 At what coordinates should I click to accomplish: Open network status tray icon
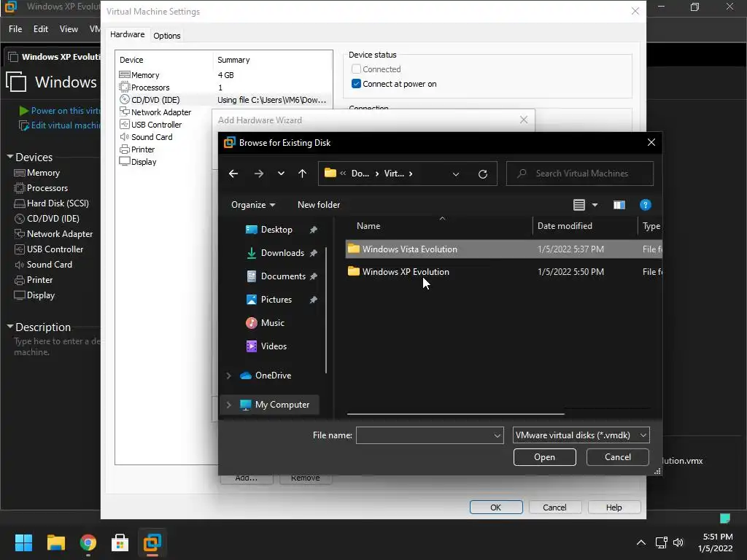point(661,542)
